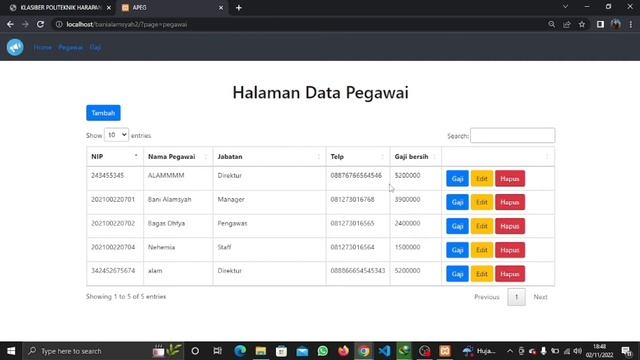Open XAMPP from taskbar
This screenshot has width=640, height=360.
tap(445, 351)
